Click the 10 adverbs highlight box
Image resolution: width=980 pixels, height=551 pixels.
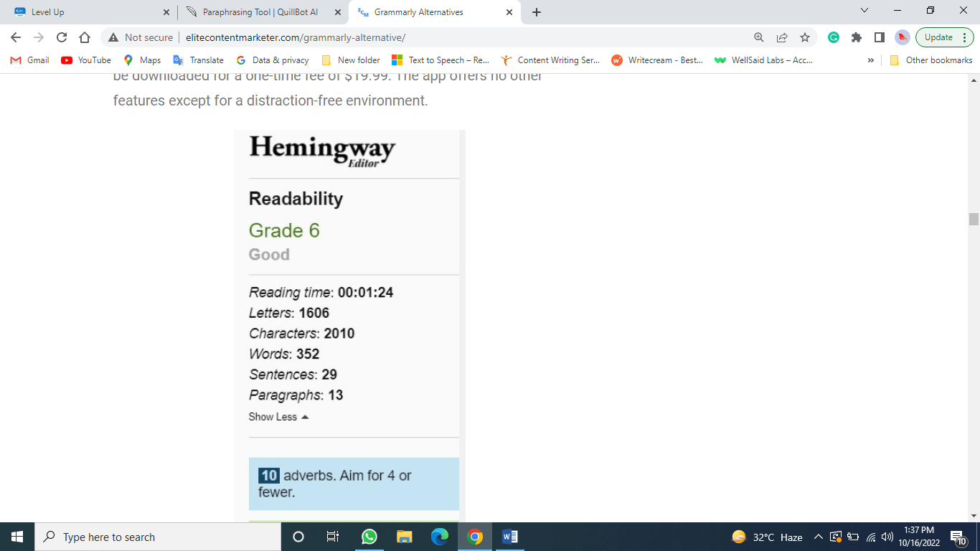[354, 484]
